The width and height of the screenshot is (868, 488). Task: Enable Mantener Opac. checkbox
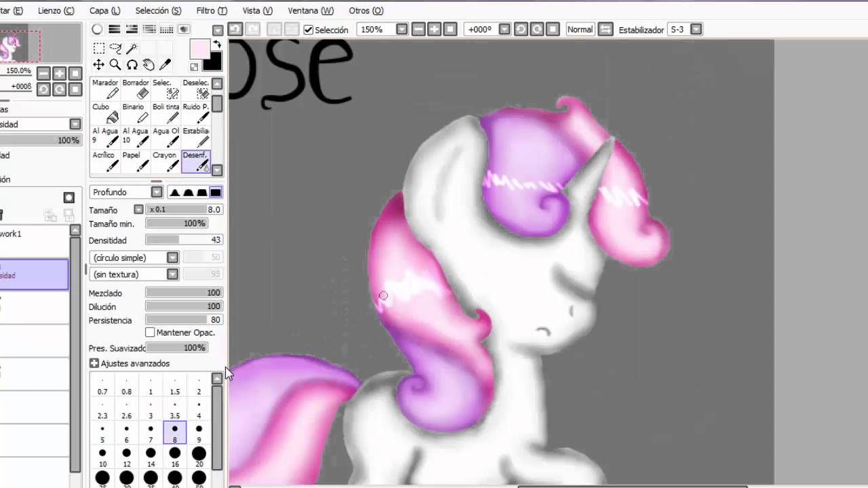tap(150, 333)
